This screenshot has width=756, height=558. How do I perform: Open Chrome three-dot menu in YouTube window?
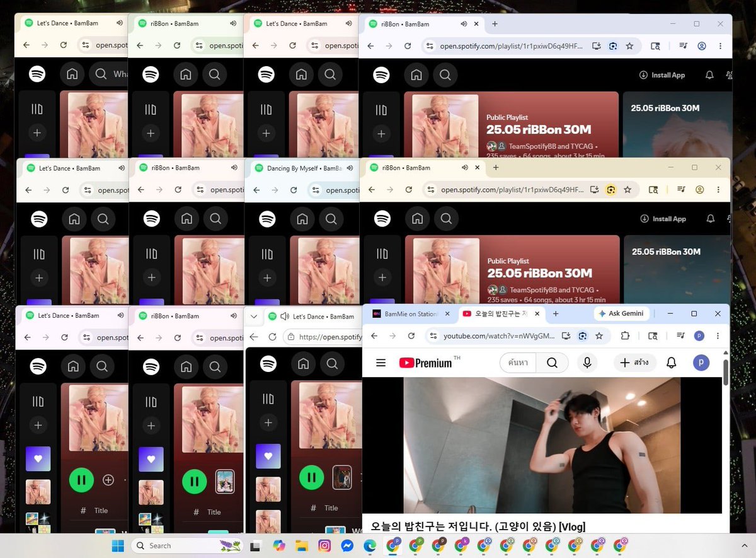(x=717, y=336)
